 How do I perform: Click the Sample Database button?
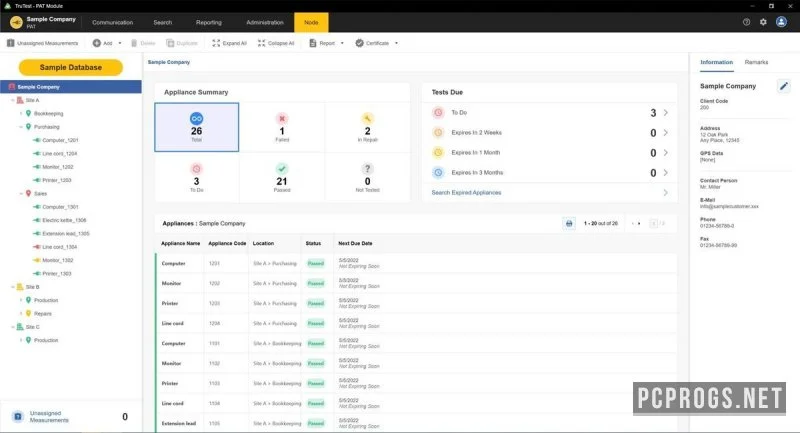click(x=71, y=67)
